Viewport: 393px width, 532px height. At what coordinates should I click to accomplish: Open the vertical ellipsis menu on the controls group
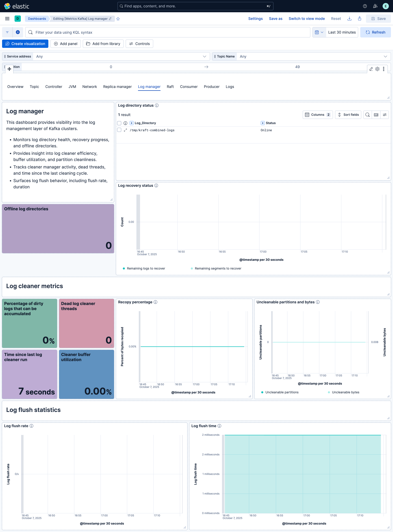point(384,69)
